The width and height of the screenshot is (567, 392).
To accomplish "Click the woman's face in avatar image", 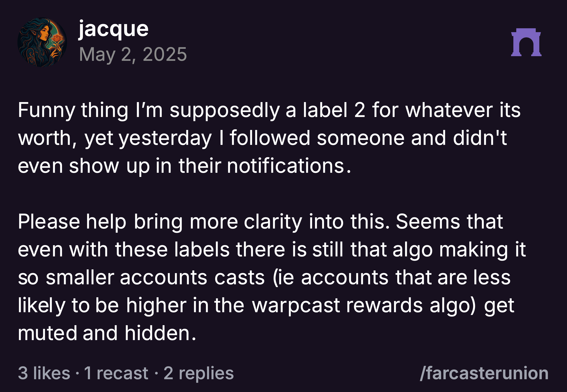I will [x=45, y=32].
